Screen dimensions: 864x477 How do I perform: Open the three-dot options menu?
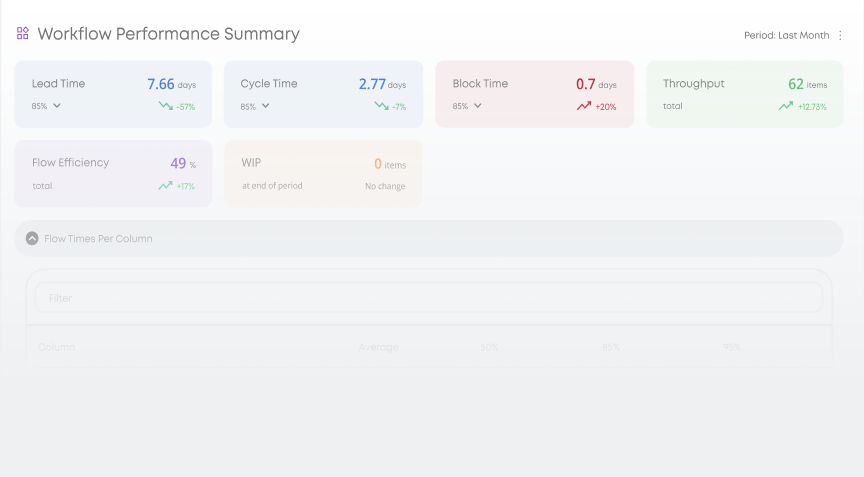pos(840,35)
